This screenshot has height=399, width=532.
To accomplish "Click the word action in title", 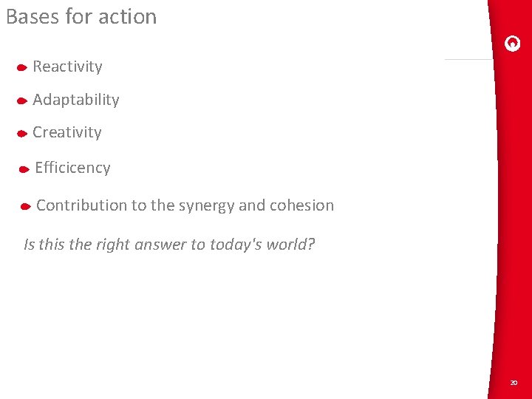I will [x=128, y=16].
